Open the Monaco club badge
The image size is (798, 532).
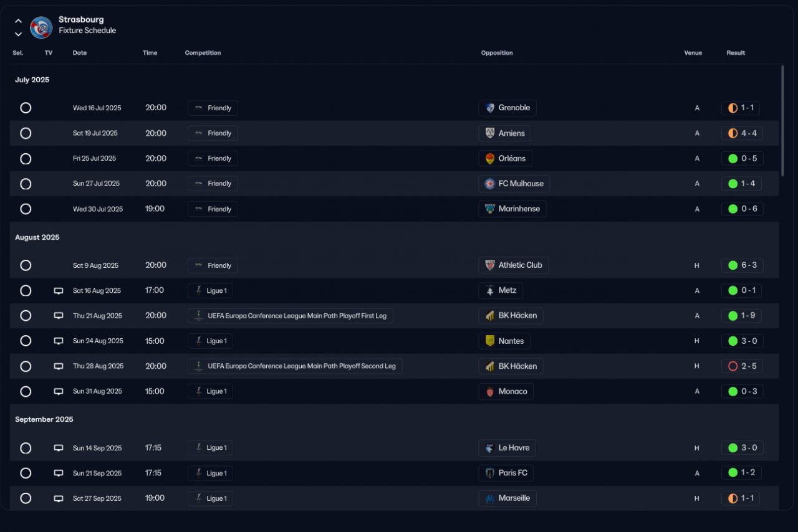[x=490, y=391]
